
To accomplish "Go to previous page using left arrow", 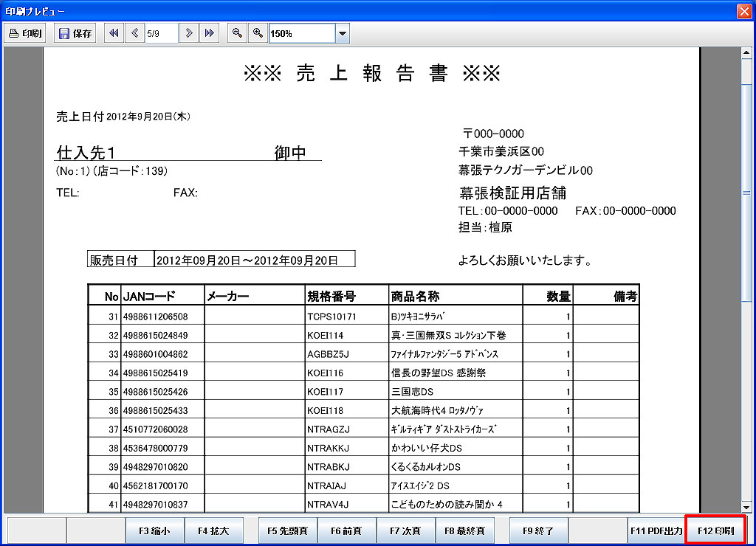I will (x=135, y=33).
